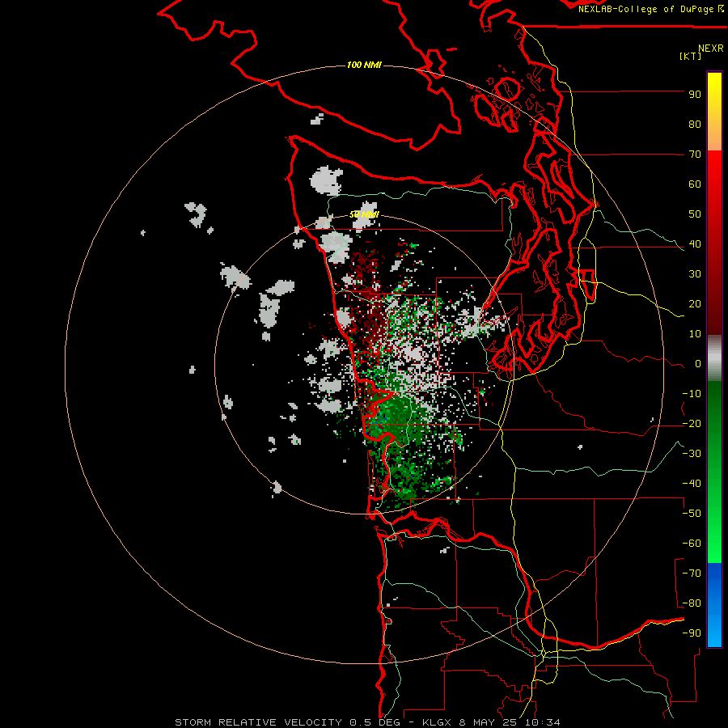Click the -60 knot scale label
This screenshot has height=728, width=728.
coord(692,544)
